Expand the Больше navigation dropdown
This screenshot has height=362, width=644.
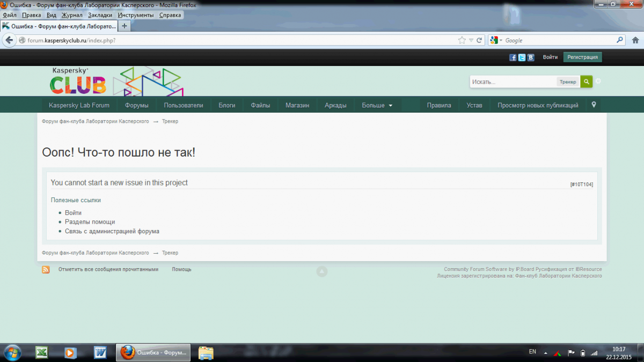coord(377,105)
